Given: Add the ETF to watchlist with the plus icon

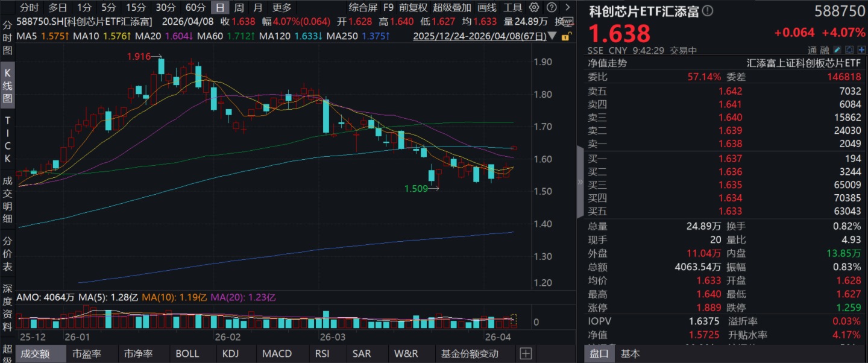Looking at the screenshot, I should (861, 50).
